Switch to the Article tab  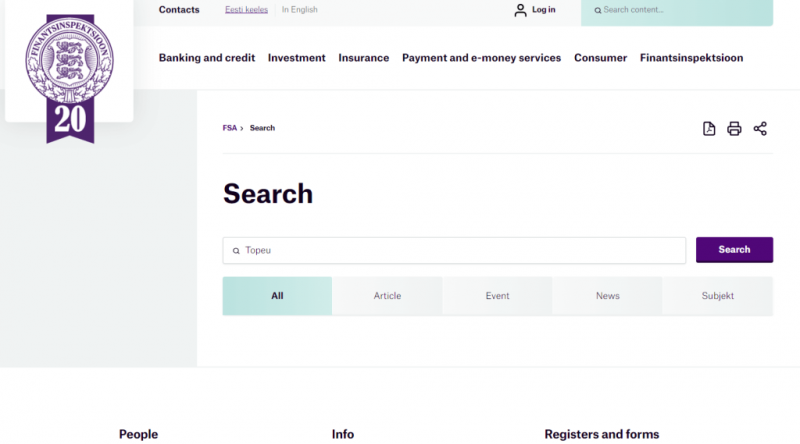click(387, 296)
